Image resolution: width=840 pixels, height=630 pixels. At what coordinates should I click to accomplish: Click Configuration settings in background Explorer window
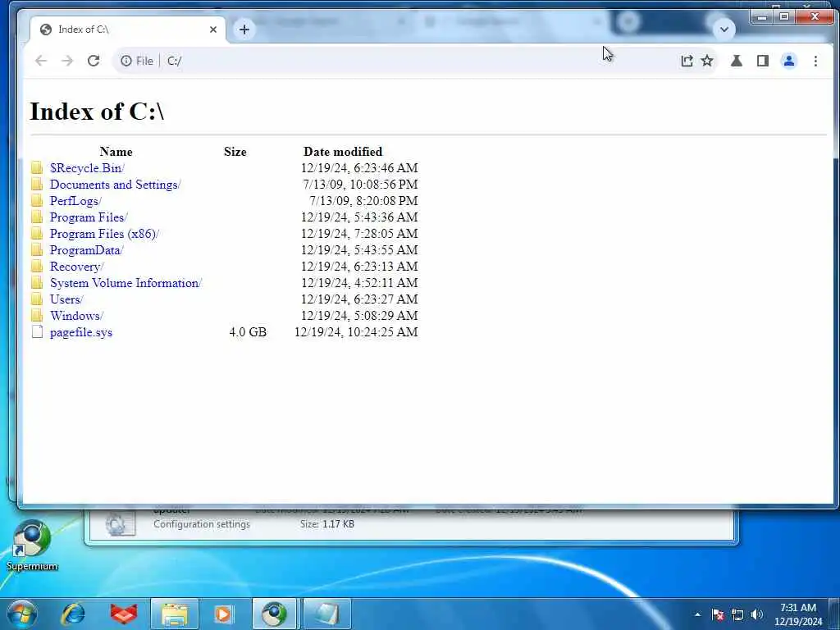(202, 524)
